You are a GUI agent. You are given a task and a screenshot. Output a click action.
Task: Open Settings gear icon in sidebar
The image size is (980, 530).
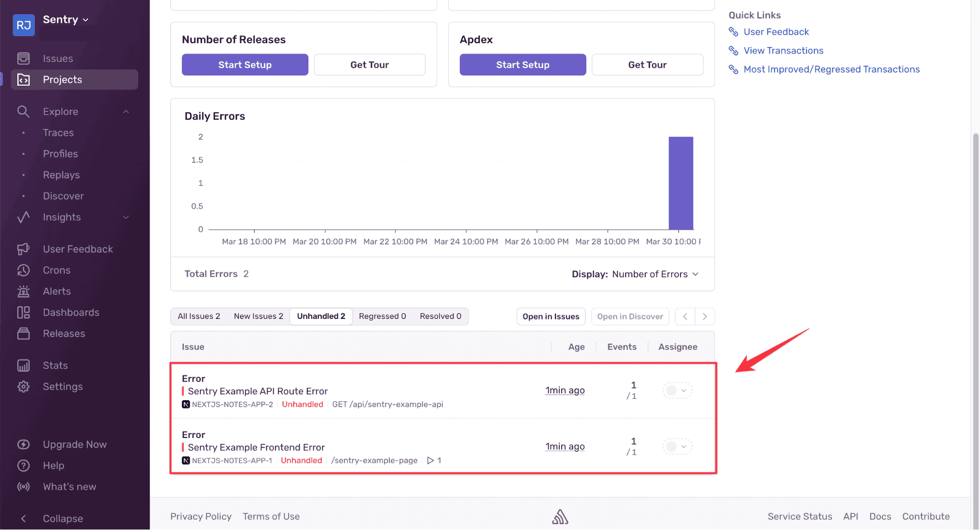point(24,386)
